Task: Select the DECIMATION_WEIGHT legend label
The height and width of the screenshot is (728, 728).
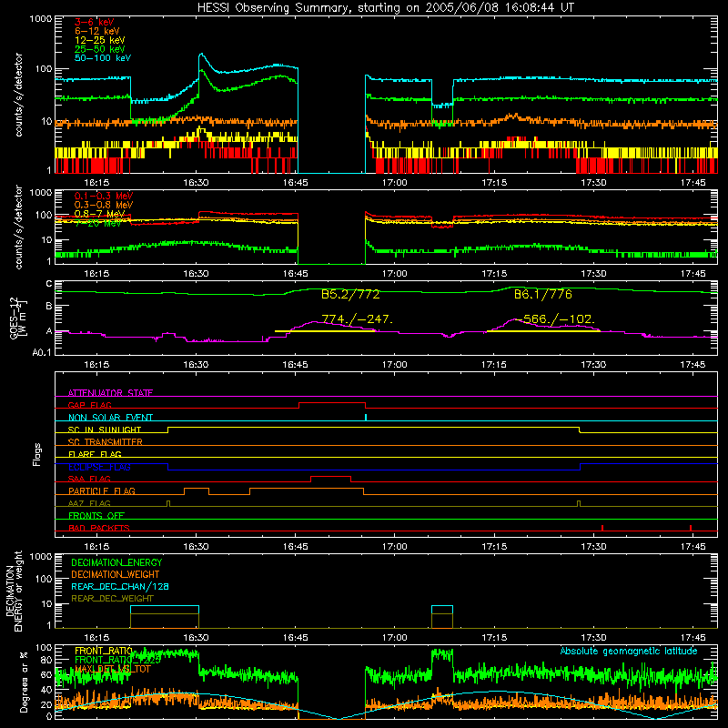Action: coord(116,574)
